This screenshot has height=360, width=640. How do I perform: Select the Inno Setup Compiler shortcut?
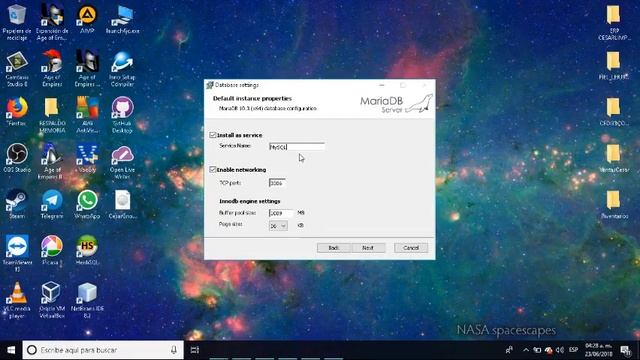[x=122, y=69]
